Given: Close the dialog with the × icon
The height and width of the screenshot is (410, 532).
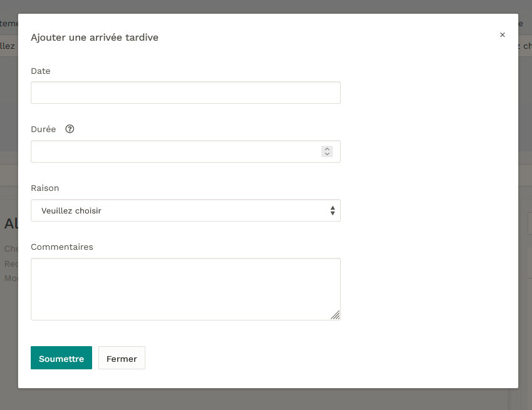Looking at the screenshot, I should point(502,35).
